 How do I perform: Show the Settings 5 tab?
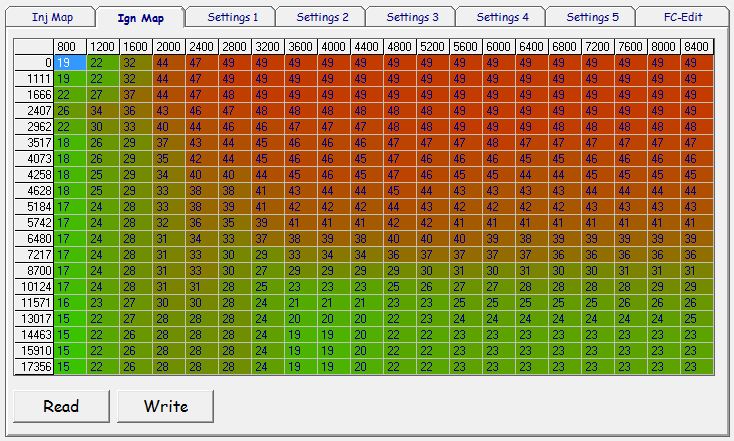(592, 18)
